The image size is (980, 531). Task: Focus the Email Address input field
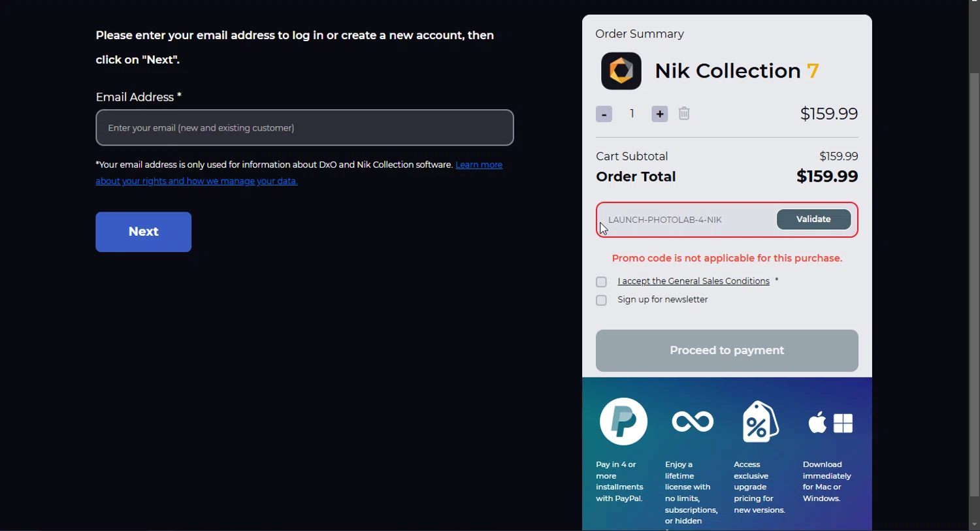[304, 128]
